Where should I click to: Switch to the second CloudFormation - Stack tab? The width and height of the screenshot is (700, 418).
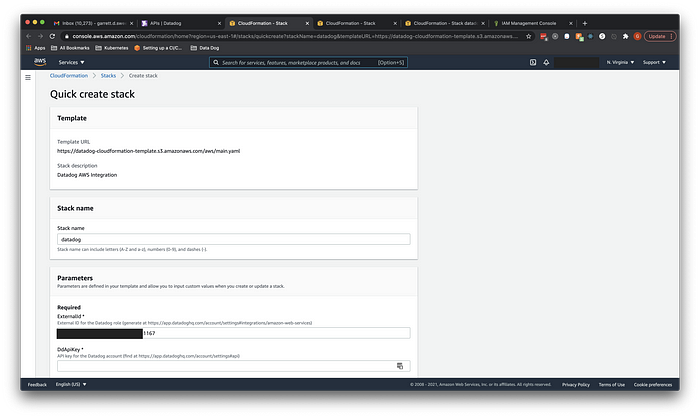[356, 23]
